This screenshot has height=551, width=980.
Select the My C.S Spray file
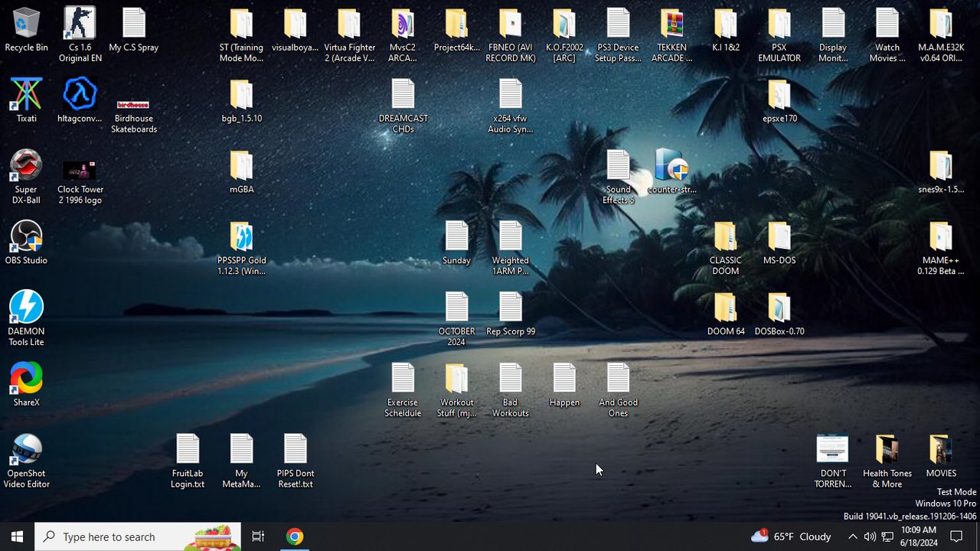pyautogui.click(x=134, y=31)
